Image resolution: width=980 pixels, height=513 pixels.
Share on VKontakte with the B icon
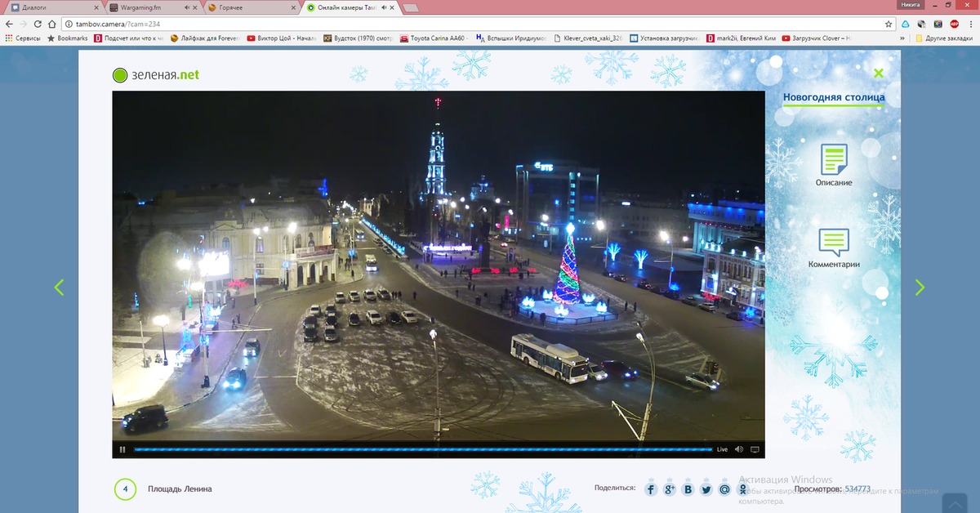click(688, 489)
